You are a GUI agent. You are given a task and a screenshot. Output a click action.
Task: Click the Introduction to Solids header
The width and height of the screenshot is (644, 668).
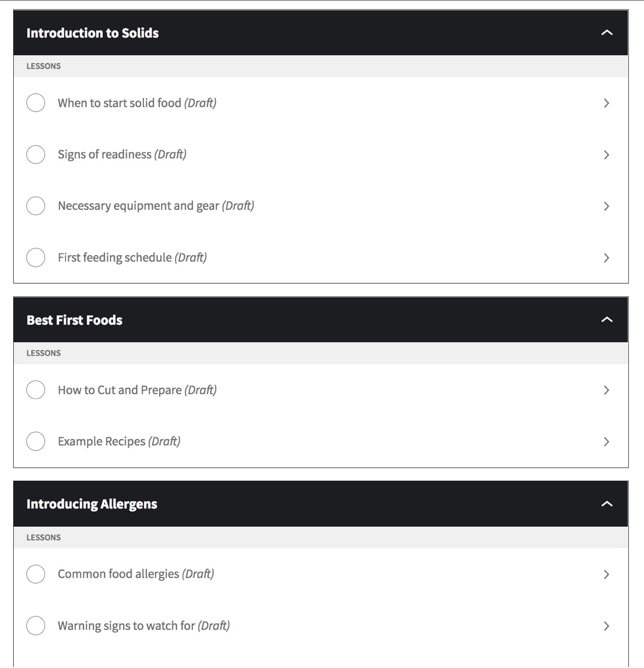point(93,33)
